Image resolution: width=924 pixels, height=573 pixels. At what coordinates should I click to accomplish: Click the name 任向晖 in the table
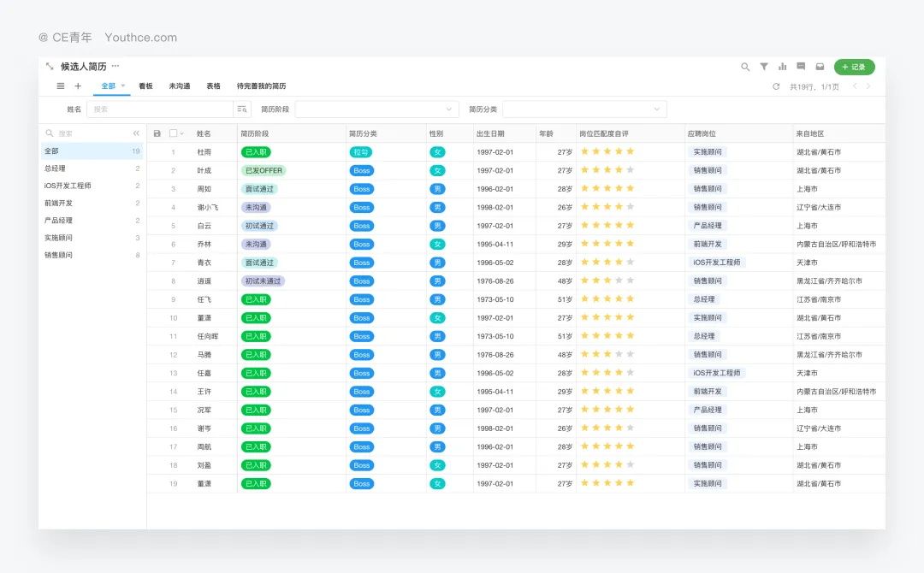pos(207,336)
